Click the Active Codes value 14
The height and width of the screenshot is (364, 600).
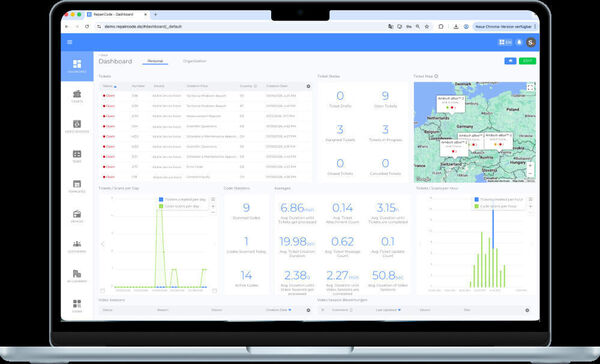tap(246, 275)
